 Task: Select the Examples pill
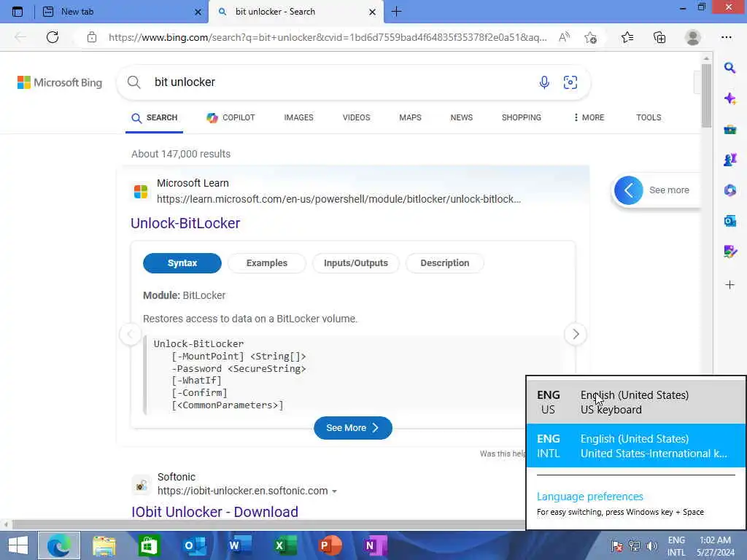tap(267, 263)
